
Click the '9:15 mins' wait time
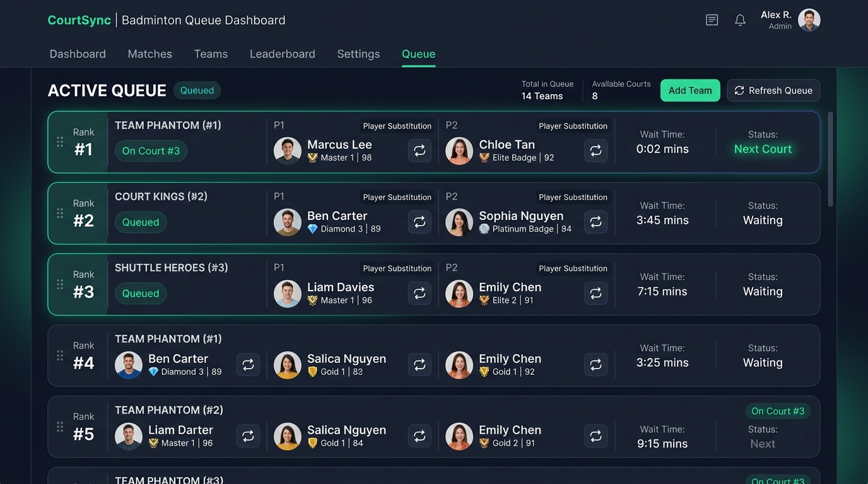coord(662,444)
